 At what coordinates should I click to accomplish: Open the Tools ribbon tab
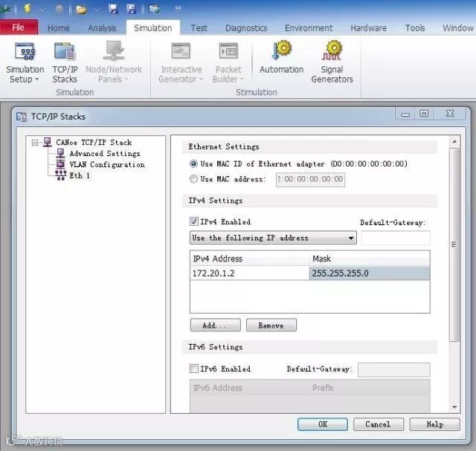pyautogui.click(x=415, y=28)
